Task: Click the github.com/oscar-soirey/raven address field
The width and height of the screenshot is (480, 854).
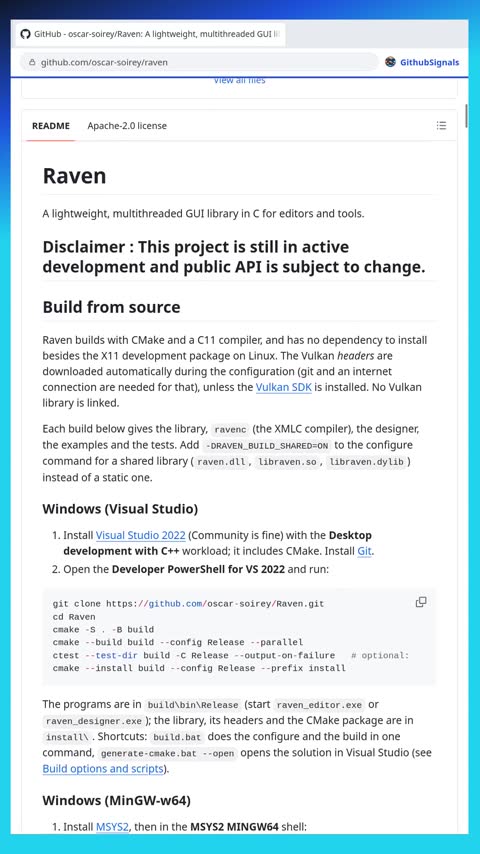Action: coord(199,62)
